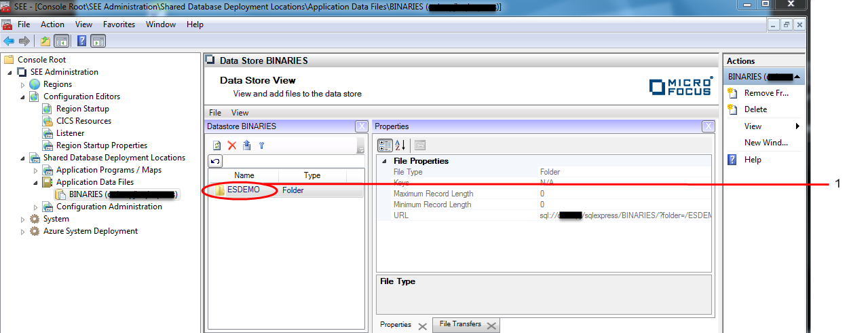Viewport: 868px width, 333px height.
Task: Toggle Show/Hide Action Pane toolbar icon
Action: (98, 41)
